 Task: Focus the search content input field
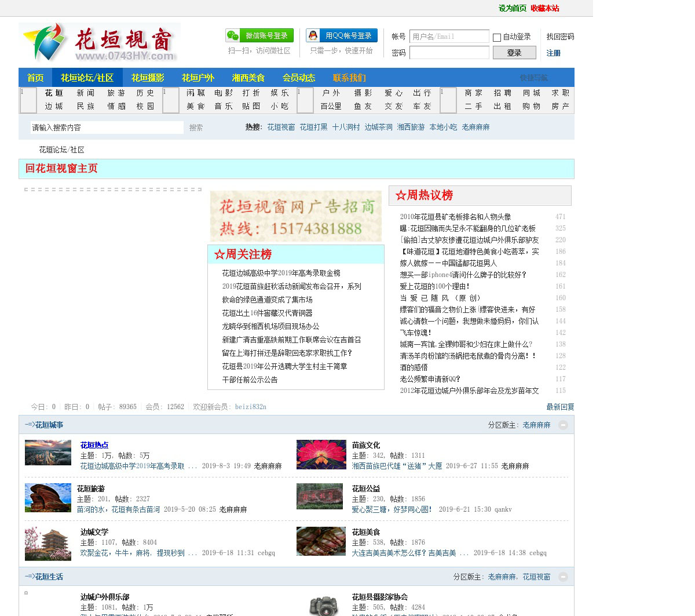(x=107, y=127)
